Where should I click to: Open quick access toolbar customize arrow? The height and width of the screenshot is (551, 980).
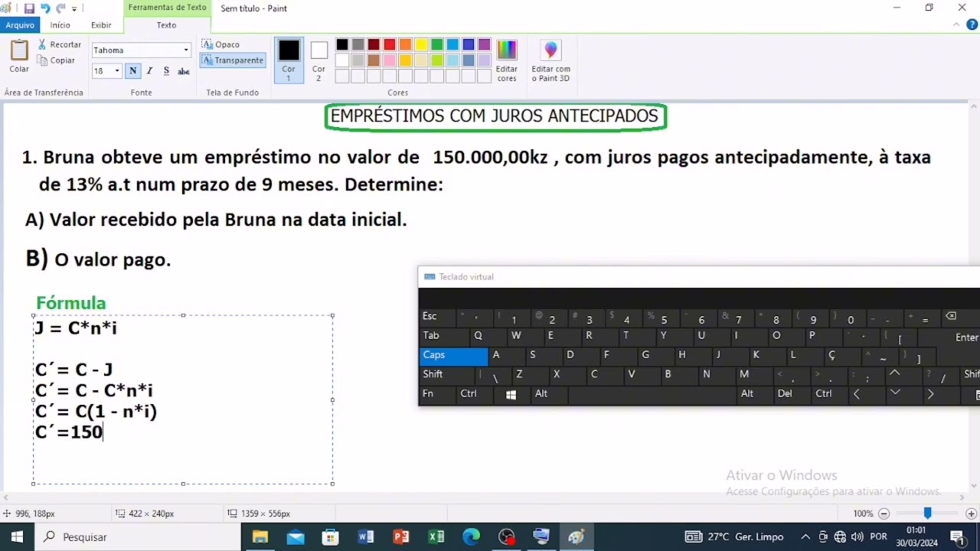point(74,8)
